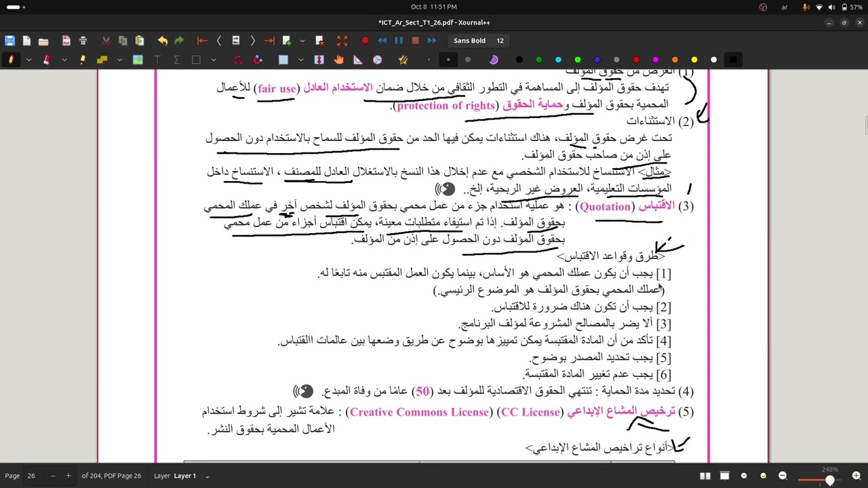Go to the next page
The height and width of the screenshot is (488, 868).
pos(252,41)
